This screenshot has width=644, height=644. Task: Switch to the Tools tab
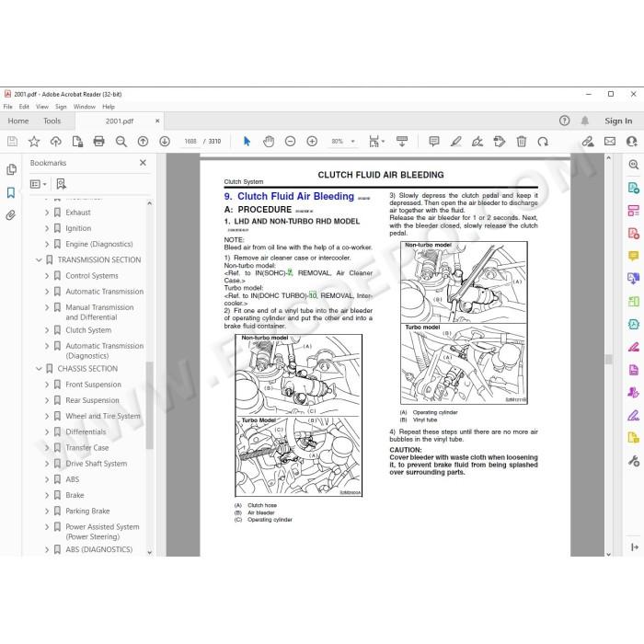[52, 121]
